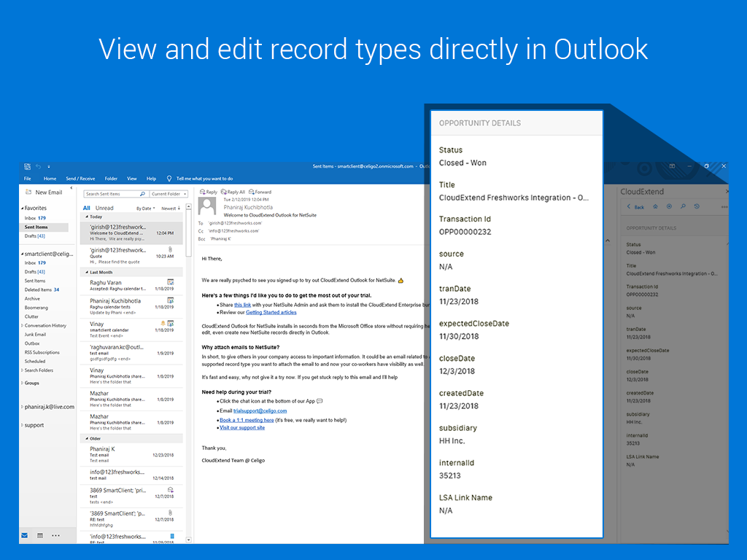This screenshot has height=560, width=747.
Task: Click the Undo icon in the title bar
Action: [x=39, y=167]
